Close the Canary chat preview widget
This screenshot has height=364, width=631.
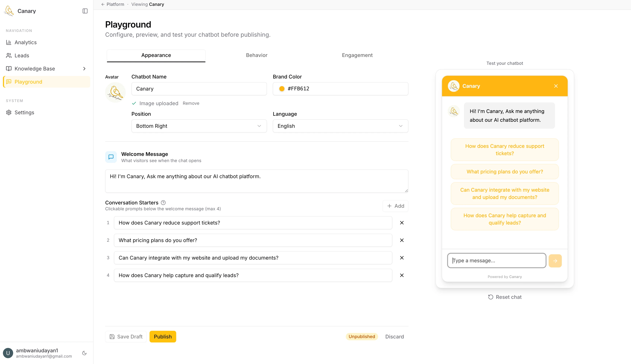click(x=556, y=86)
